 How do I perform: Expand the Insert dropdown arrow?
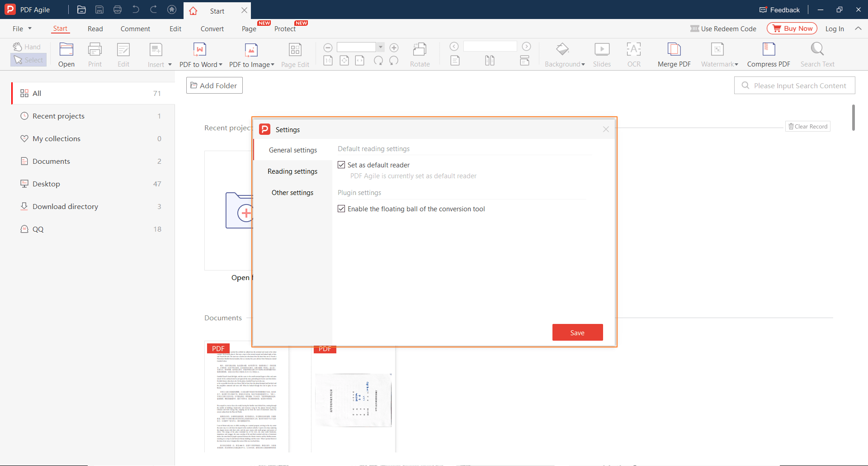[x=170, y=65]
